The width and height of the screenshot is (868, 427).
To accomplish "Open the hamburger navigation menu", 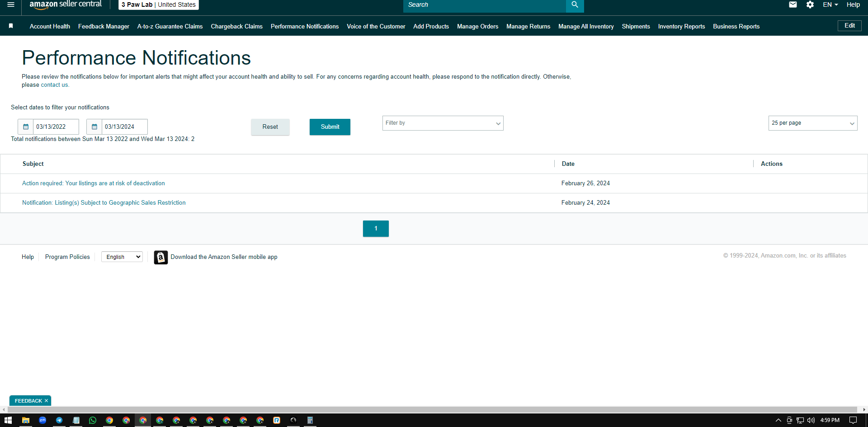I will (11, 5).
